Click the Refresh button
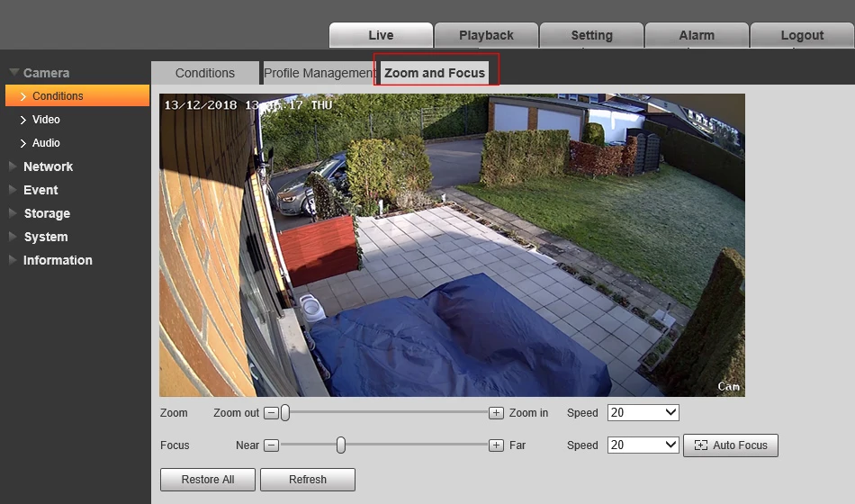Image resolution: width=855 pixels, height=504 pixels. [x=308, y=480]
